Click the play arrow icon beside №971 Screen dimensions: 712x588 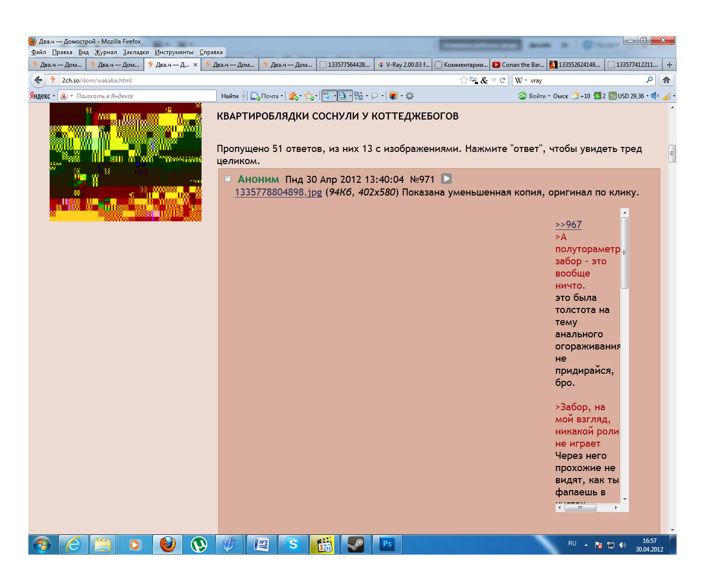446,179
